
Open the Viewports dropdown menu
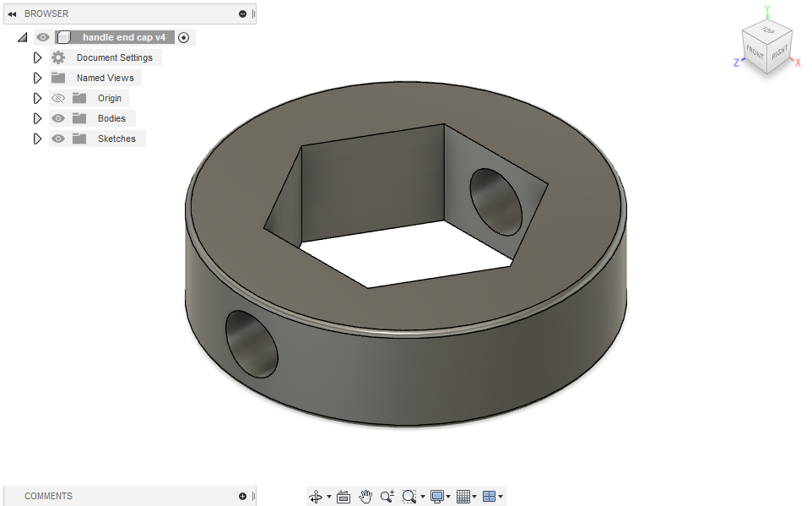(488, 497)
